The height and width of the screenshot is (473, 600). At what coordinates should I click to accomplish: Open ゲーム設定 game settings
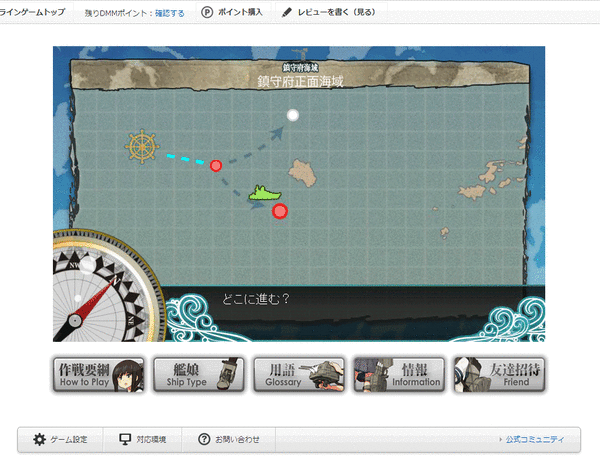click(60, 439)
